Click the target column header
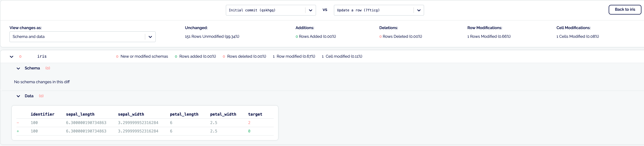The height and width of the screenshot is (146, 644). (255, 114)
